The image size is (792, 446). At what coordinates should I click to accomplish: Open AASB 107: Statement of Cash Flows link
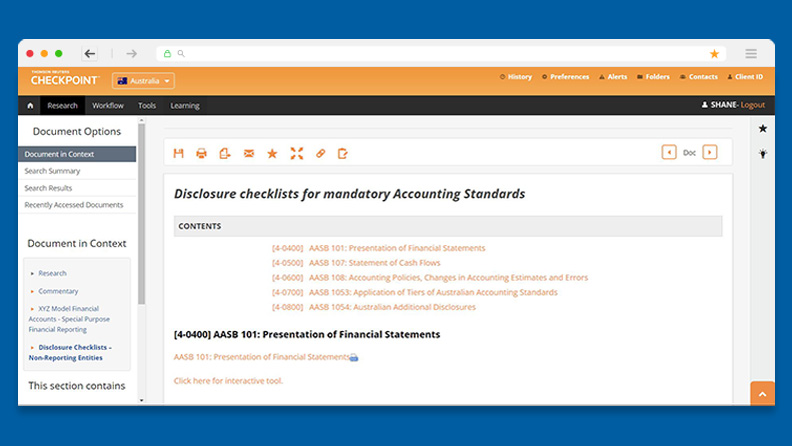tap(369, 263)
